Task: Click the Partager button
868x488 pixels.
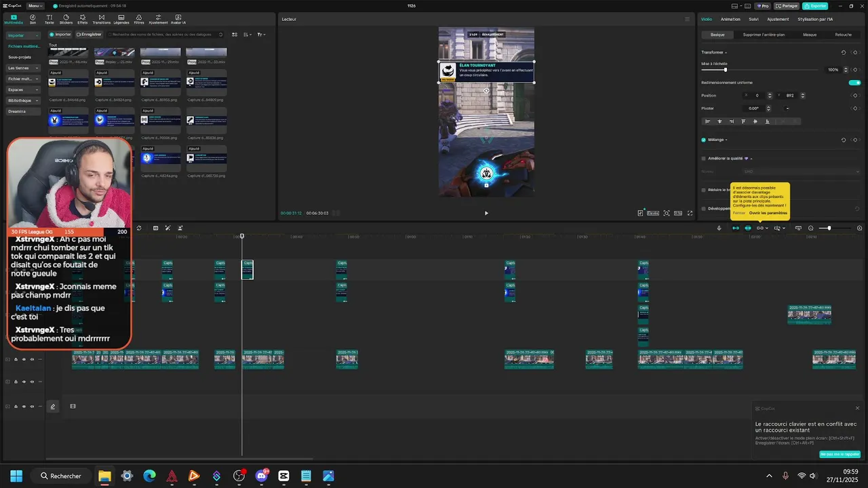Action: [x=787, y=5]
